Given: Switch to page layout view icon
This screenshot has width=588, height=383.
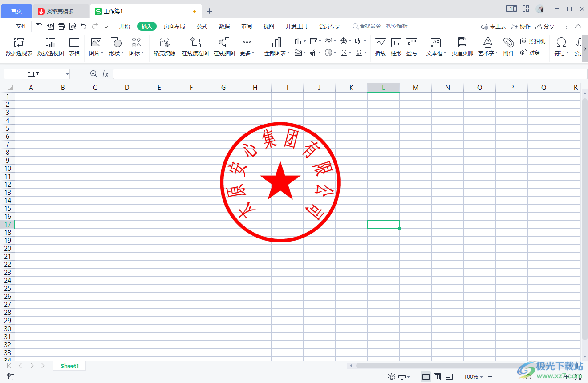Looking at the screenshot, I should pos(438,377).
